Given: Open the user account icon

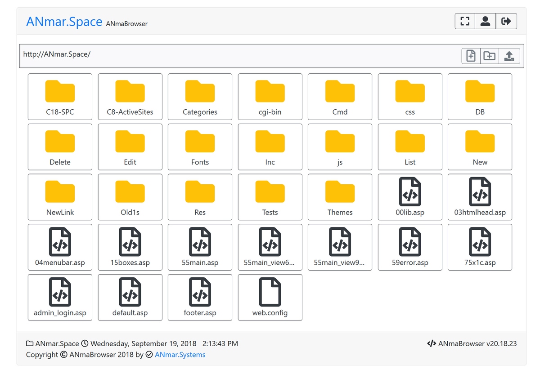Looking at the screenshot, I should 485,21.
